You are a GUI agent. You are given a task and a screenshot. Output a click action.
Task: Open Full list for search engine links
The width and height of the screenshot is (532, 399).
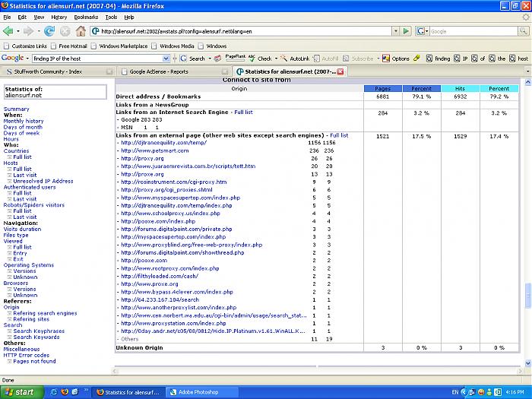click(244, 112)
